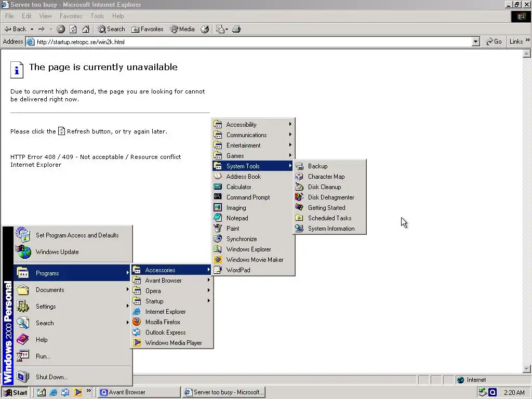532x399 pixels.
Task: Click the Back button
Action: (15, 29)
